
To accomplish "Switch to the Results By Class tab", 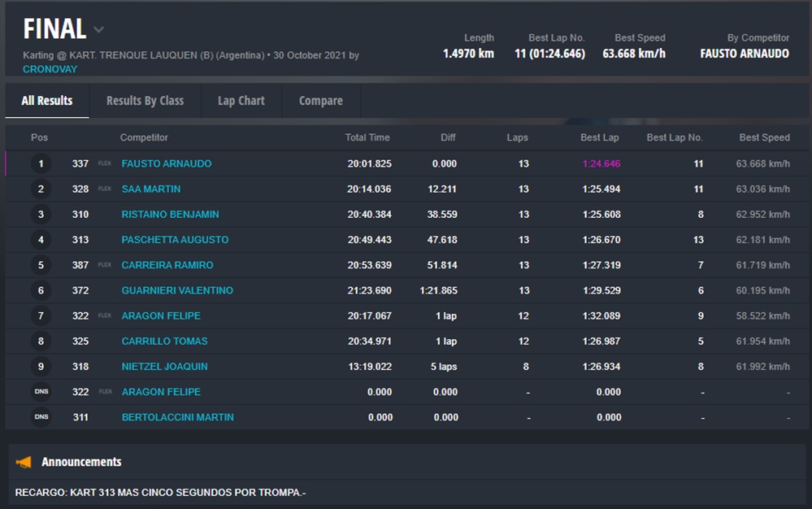I will click(x=145, y=101).
